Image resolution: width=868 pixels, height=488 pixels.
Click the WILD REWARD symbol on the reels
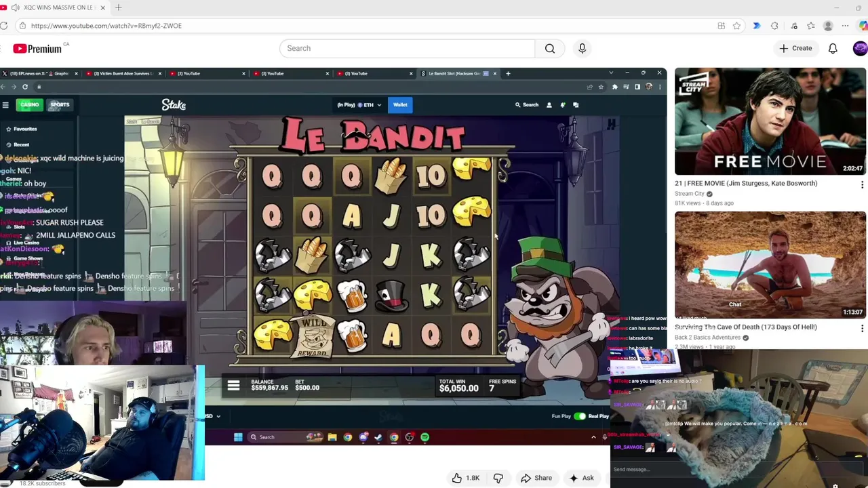click(x=313, y=335)
